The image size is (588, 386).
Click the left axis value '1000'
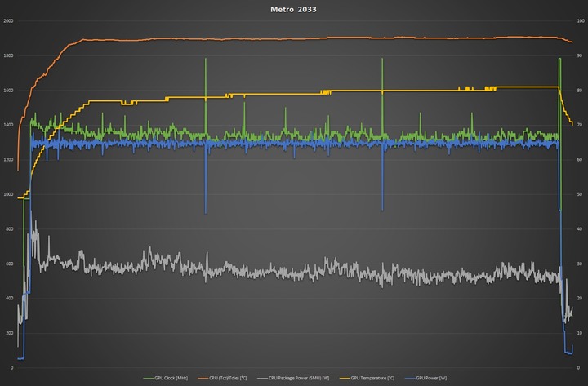pyautogui.click(x=8, y=194)
